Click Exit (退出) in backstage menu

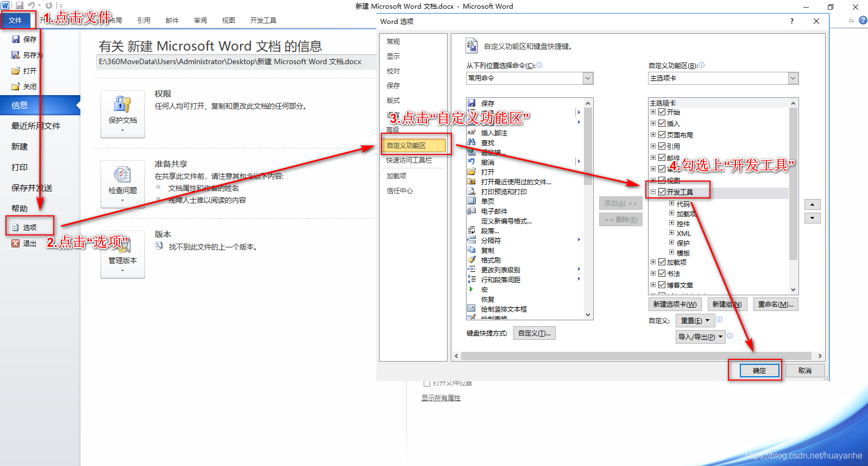coord(24,244)
